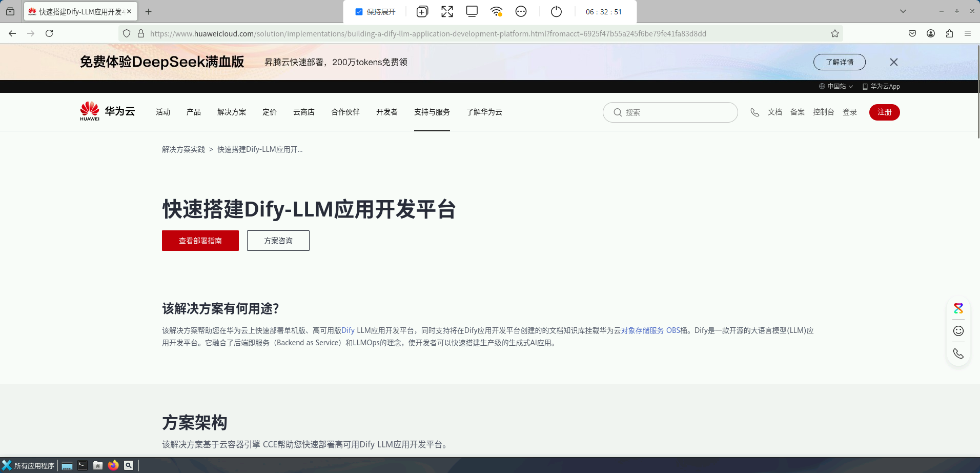Close the DeepSeek promo banner
980x473 pixels.
[x=894, y=62]
